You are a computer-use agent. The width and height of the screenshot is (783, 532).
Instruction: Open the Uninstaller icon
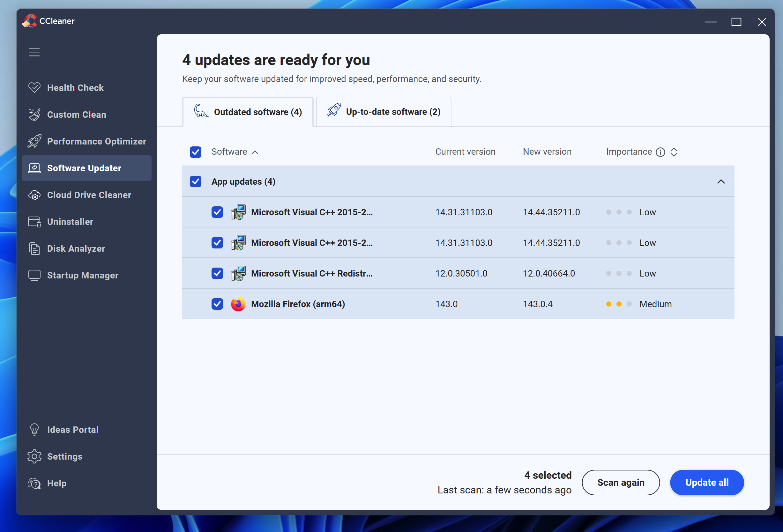click(34, 222)
